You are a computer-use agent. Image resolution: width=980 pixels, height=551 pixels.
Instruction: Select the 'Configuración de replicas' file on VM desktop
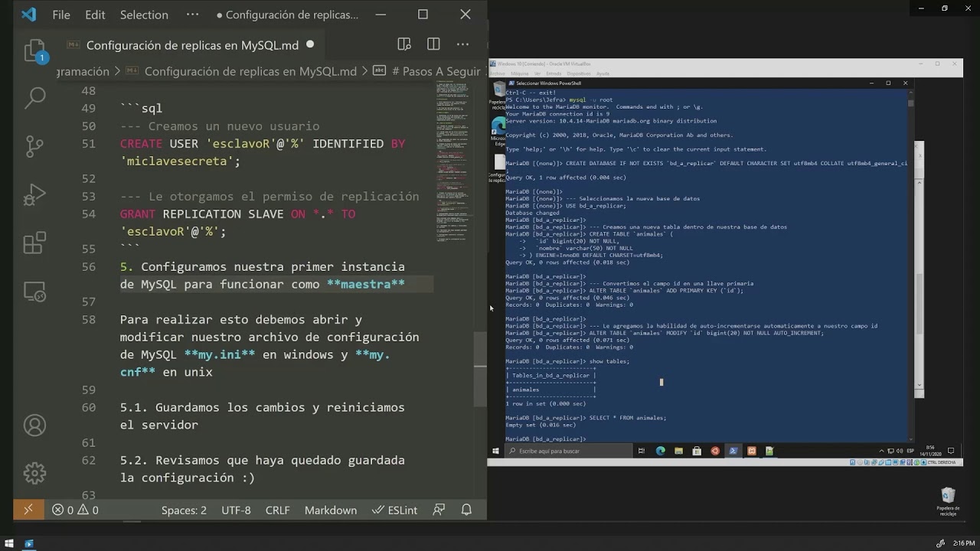tap(499, 168)
